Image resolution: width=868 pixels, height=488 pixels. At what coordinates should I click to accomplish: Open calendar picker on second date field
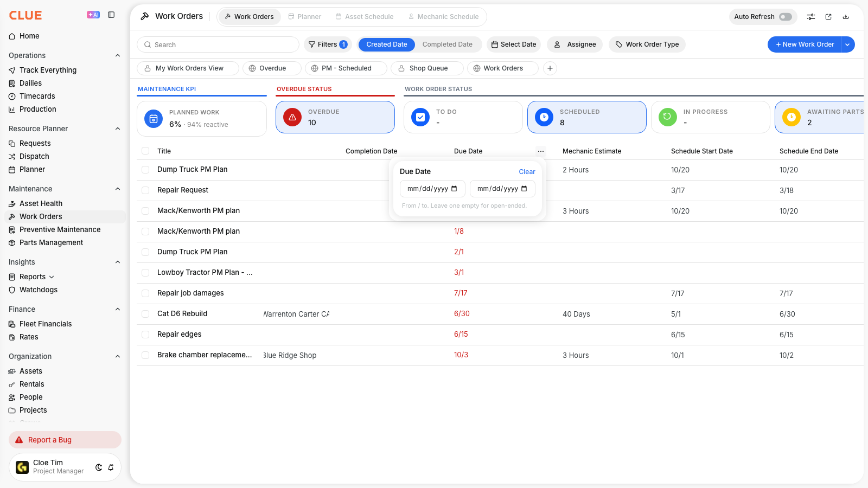click(524, 189)
